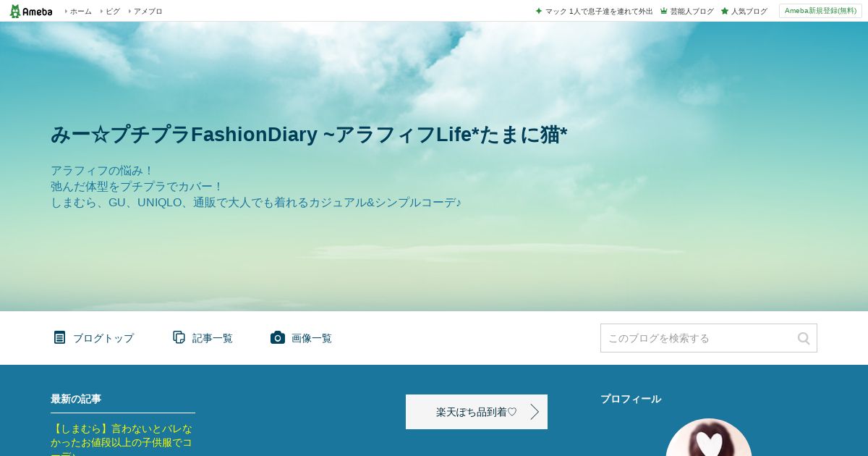Open the profile avatar image
868x456 pixels.
coord(709,438)
